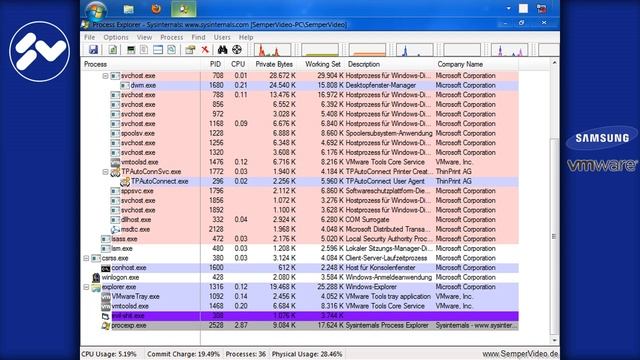
Task: Open the process Properties toolbar icon
Action: 190,50
